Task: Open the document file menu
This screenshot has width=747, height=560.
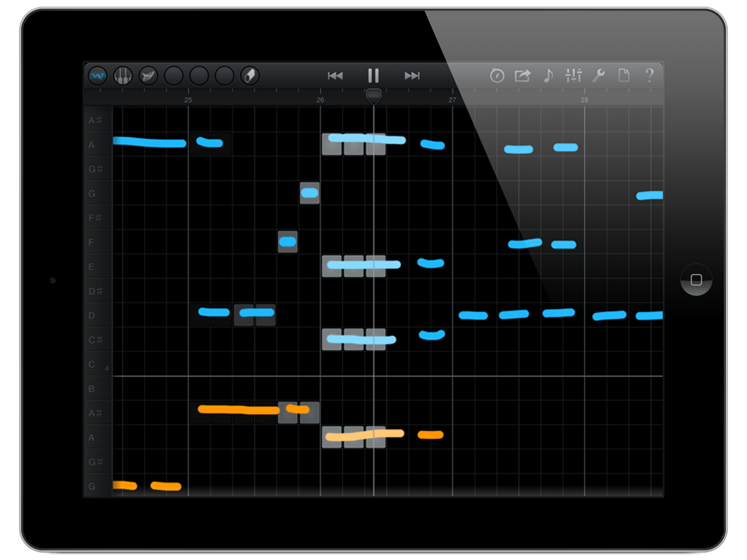Action: click(x=624, y=75)
